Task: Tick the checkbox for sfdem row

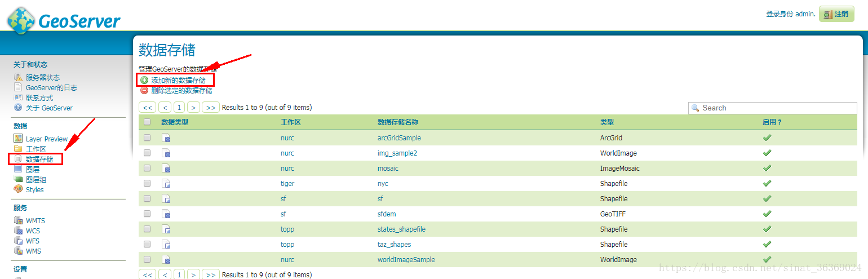Action: (x=147, y=214)
